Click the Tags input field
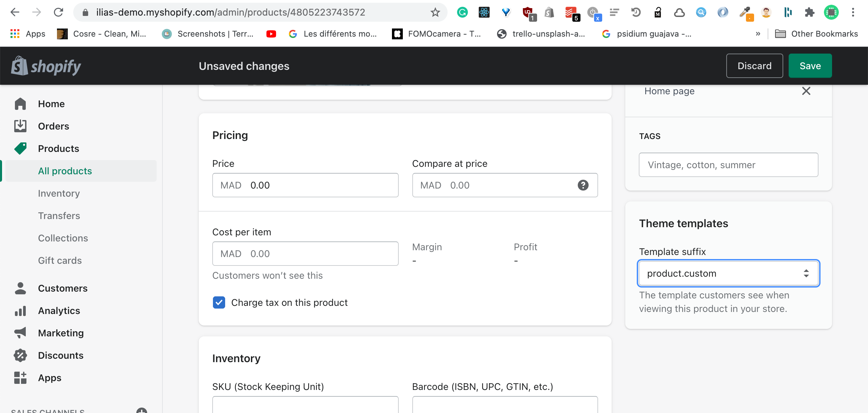The width and height of the screenshot is (868, 413). (x=728, y=165)
